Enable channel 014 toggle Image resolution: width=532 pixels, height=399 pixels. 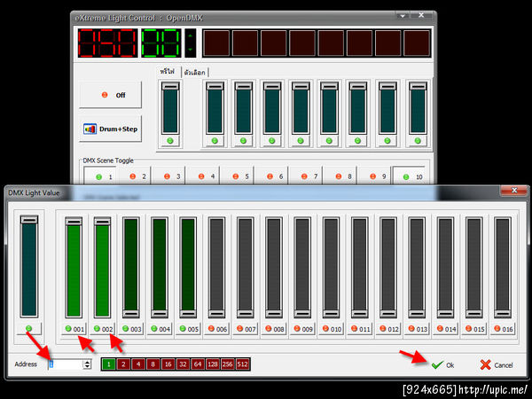(445, 329)
